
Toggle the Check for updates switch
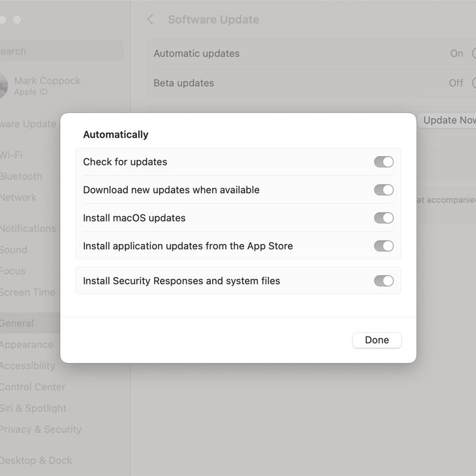[x=383, y=162]
